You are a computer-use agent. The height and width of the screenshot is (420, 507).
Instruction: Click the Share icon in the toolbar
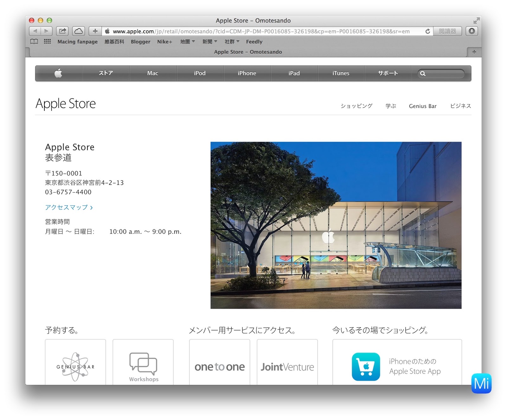pos(62,31)
